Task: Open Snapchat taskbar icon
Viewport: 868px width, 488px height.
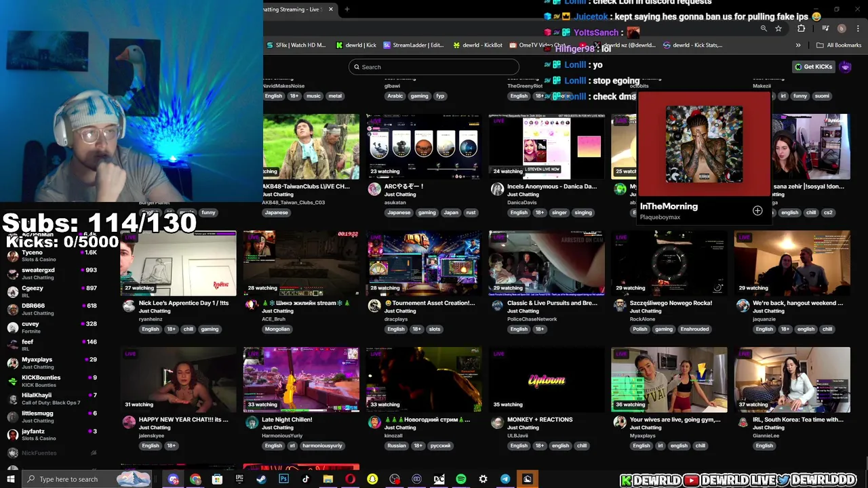Action: pyautogui.click(x=372, y=479)
